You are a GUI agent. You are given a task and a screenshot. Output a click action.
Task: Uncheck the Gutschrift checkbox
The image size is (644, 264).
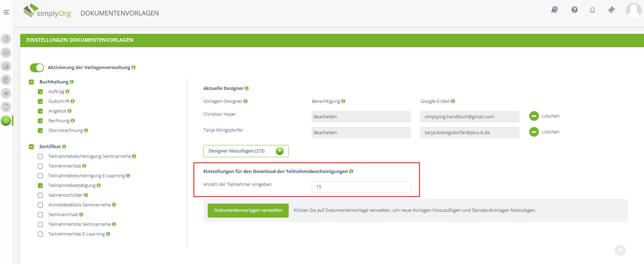tap(41, 101)
